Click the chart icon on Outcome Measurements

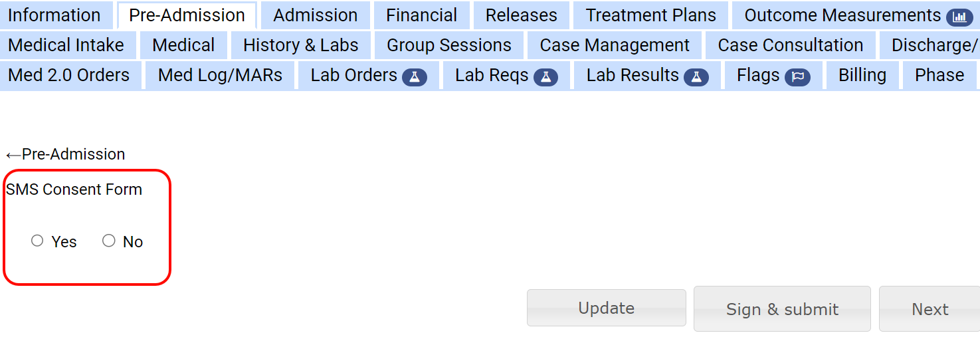tap(959, 17)
